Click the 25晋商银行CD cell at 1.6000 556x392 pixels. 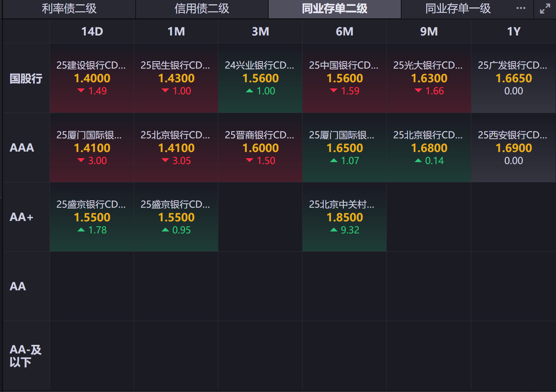click(x=260, y=148)
